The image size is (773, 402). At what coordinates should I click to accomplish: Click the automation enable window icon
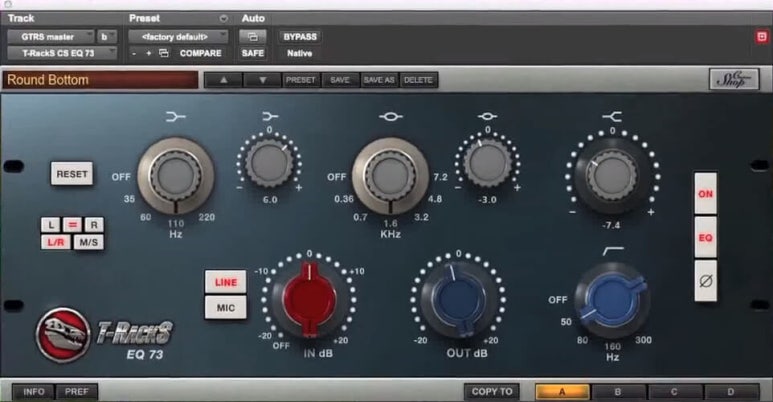252,37
